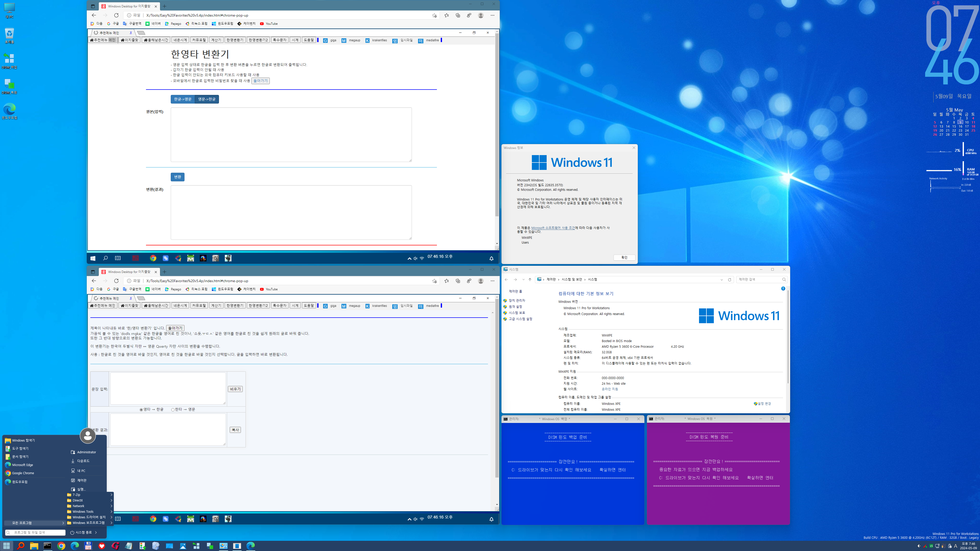Click the notification bell in top embedded taskbar
This screenshot has height=551, width=980.
[x=491, y=259]
